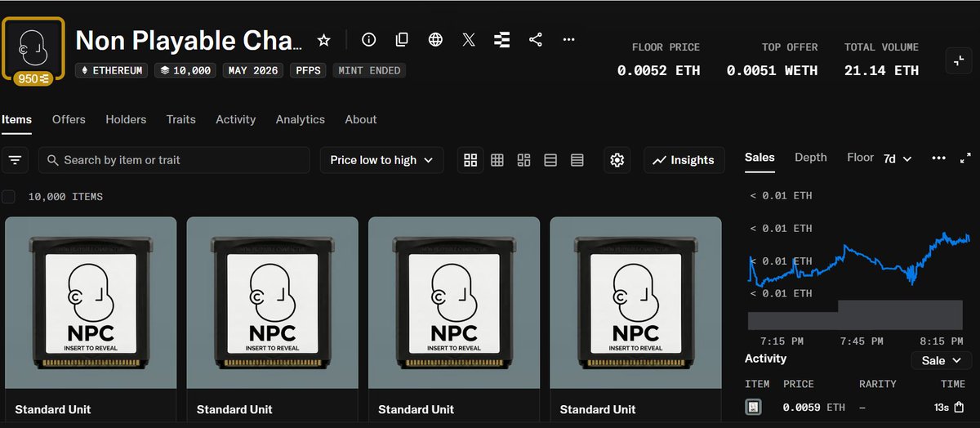
Task: Click the MAY 2026 date tag
Action: pyautogui.click(x=253, y=70)
